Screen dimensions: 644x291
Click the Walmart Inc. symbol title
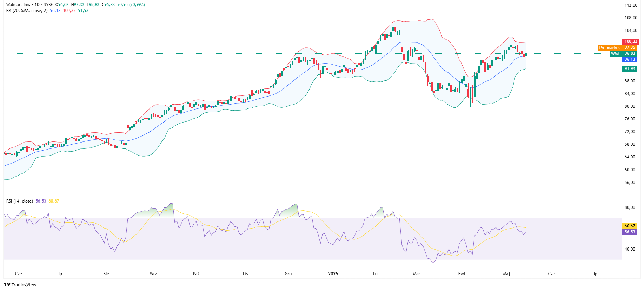(18, 5)
